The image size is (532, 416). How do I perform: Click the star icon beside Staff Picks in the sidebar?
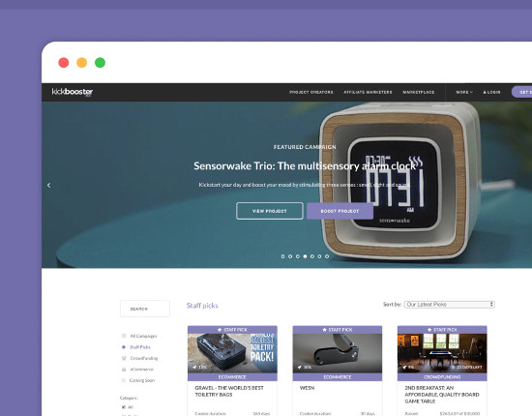point(124,346)
